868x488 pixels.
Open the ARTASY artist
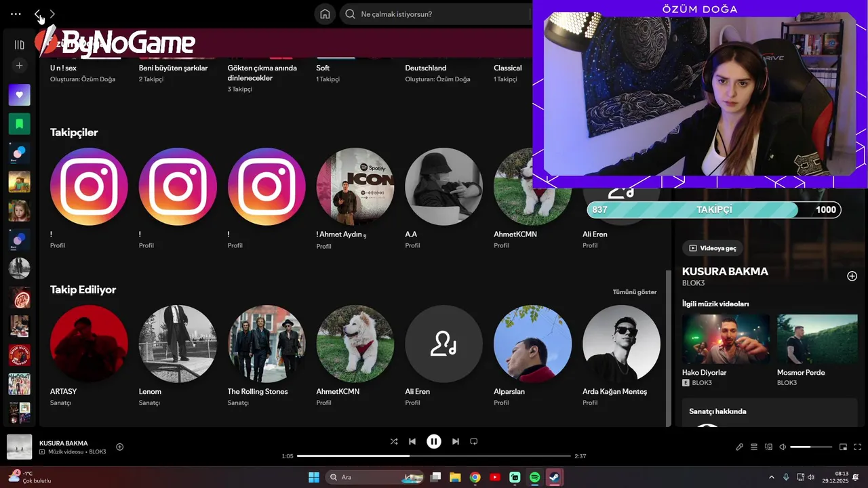pos(89,344)
